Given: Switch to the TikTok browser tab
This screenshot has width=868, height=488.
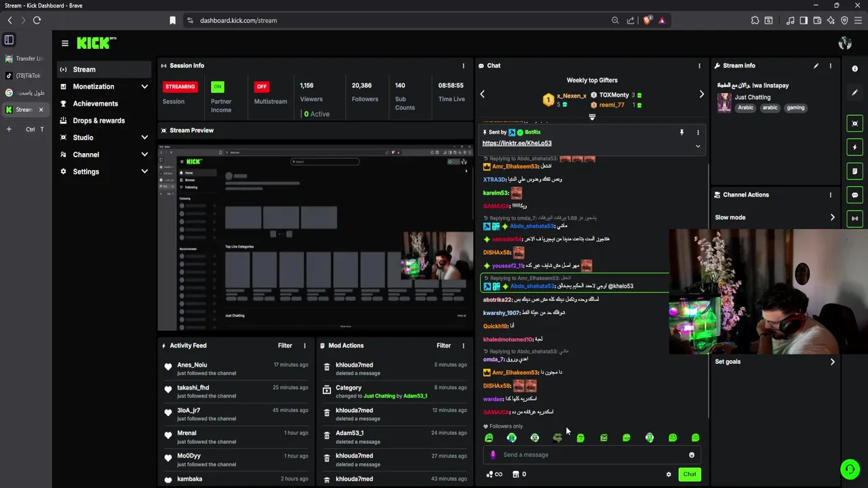Looking at the screenshot, I should (24, 76).
